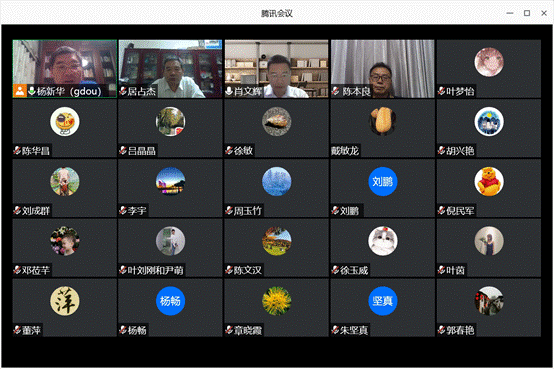Click the muted mic icon next to 居占杰
The width and height of the screenshot is (554, 369).
pos(123,91)
